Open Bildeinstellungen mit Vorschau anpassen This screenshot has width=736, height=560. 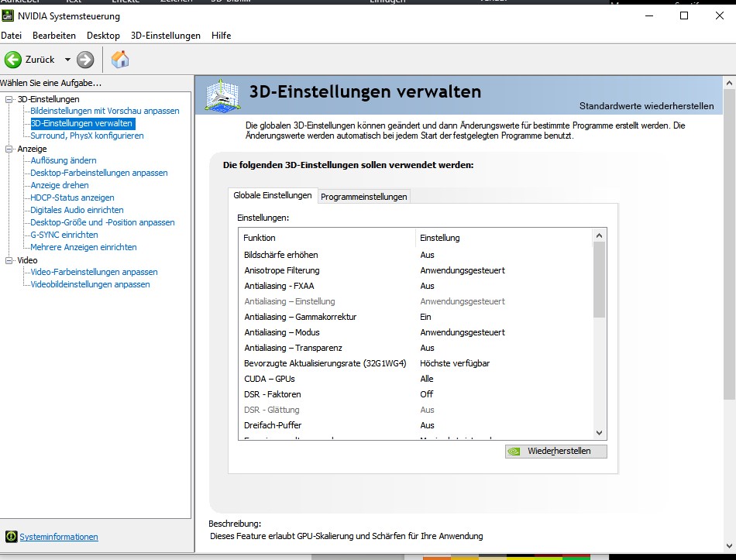pos(105,111)
